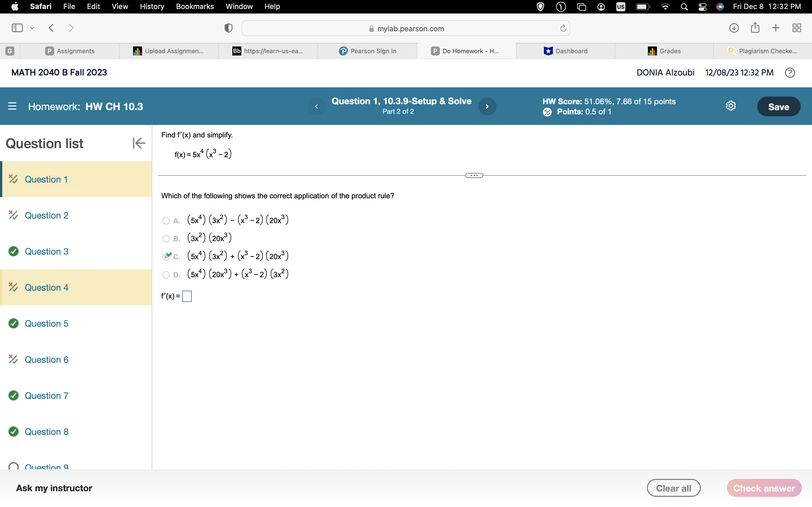
Task: Click the Safari privacy shield icon
Action: pyautogui.click(x=228, y=28)
